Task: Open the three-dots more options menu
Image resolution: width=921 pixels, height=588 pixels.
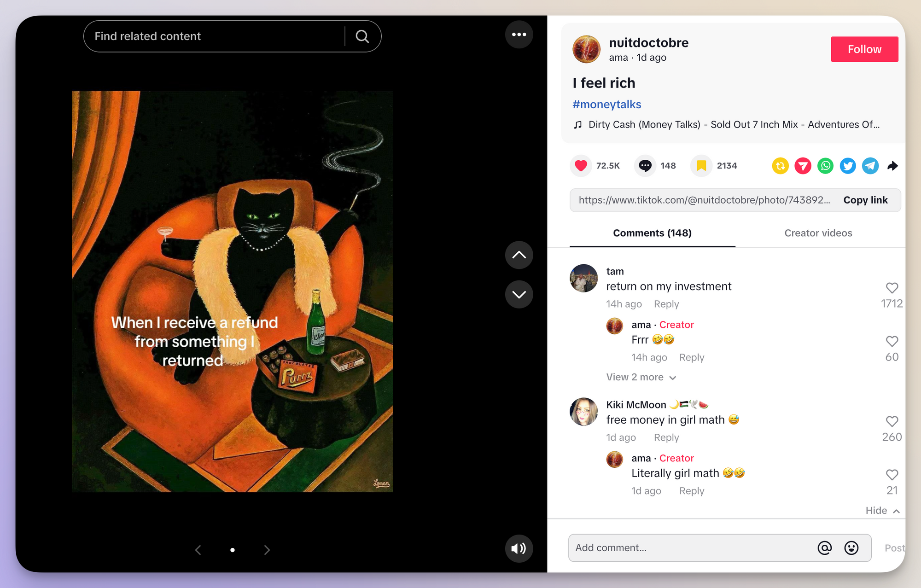Action: point(519,35)
